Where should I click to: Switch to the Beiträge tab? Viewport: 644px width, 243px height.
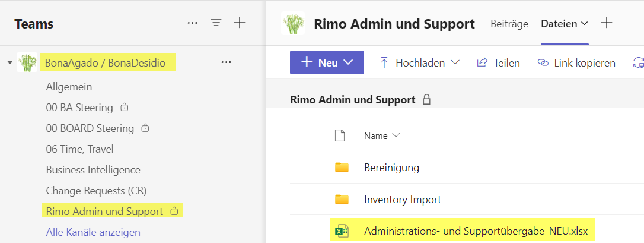[x=509, y=24]
